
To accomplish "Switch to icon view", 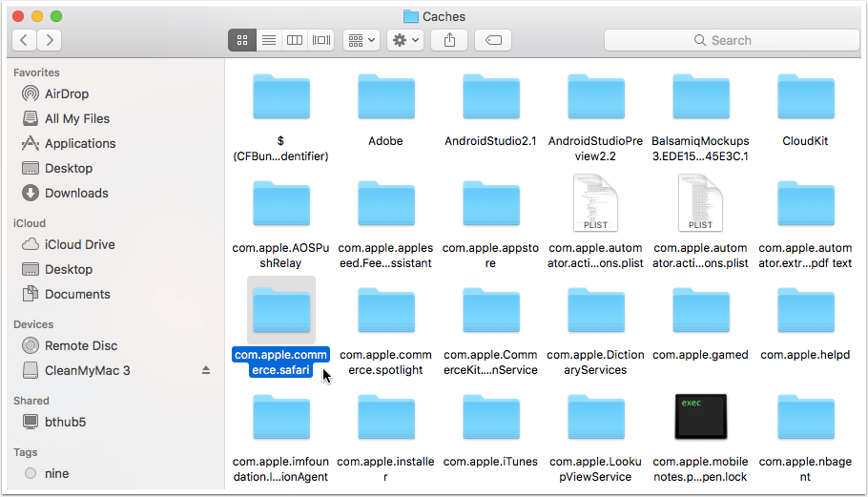I will coord(242,40).
